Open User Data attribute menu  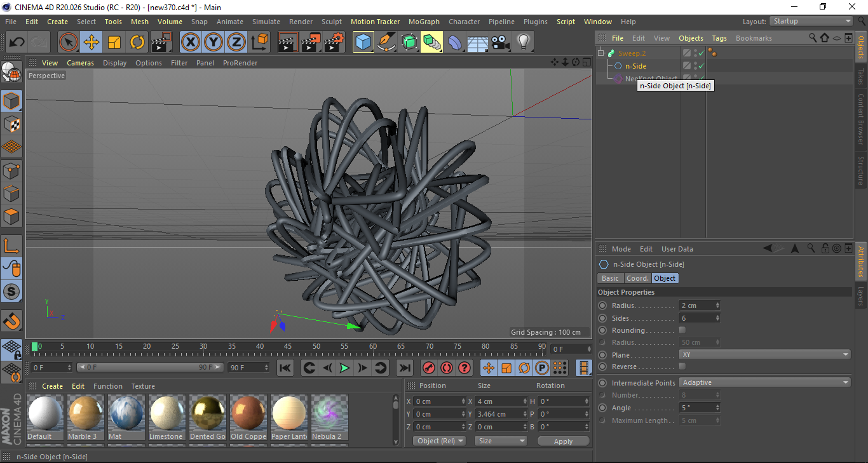[x=677, y=249]
